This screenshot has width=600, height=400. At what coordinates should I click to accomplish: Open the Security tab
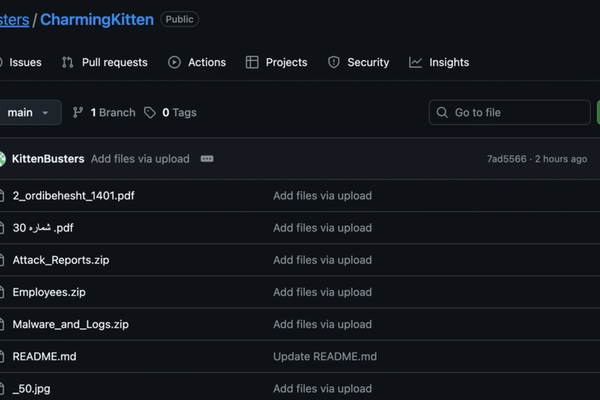(368, 62)
